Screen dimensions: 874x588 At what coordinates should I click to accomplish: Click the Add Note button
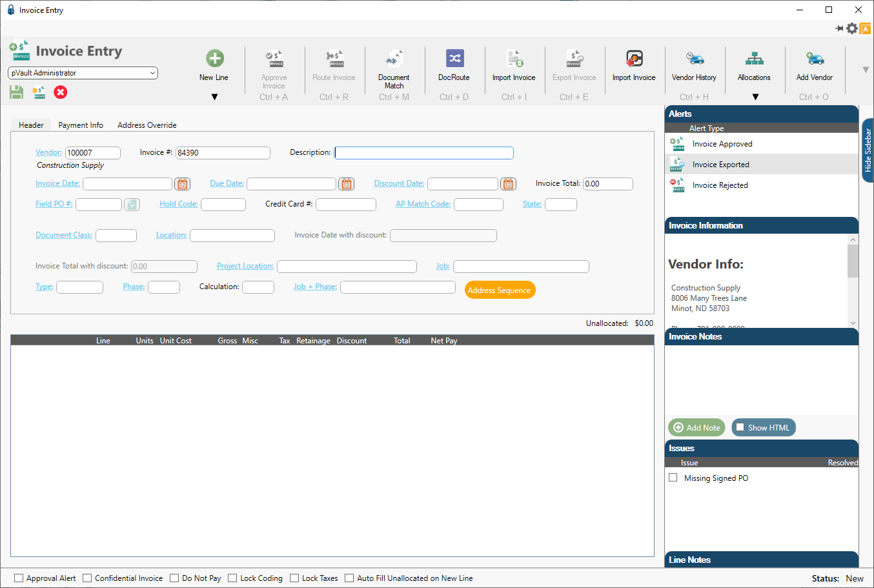click(x=696, y=427)
